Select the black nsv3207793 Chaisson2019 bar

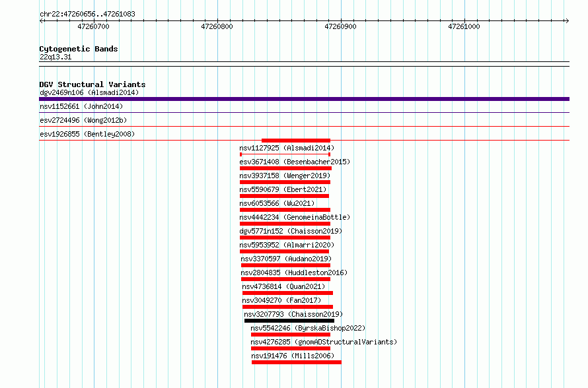tap(289, 321)
